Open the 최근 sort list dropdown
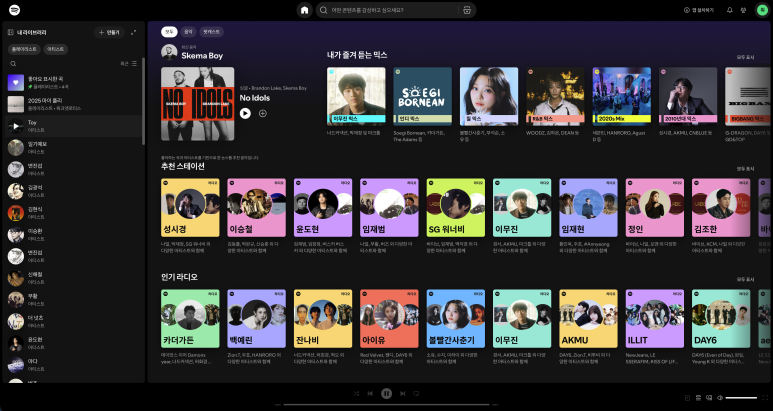The height and width of the screenshot is (411, 773). coord(129,64)
